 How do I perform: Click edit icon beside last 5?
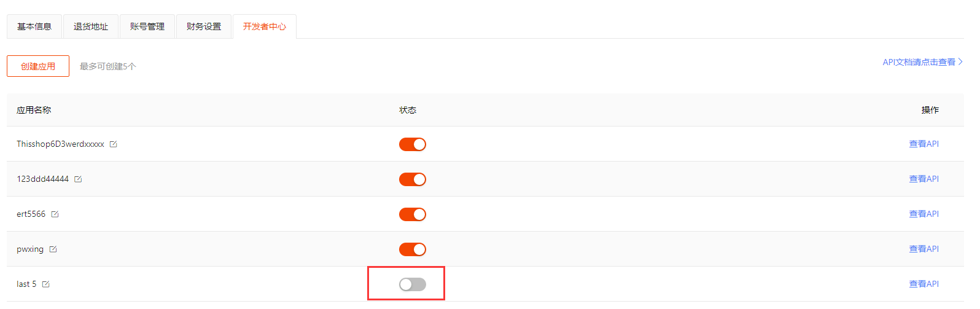pos(45,284)
